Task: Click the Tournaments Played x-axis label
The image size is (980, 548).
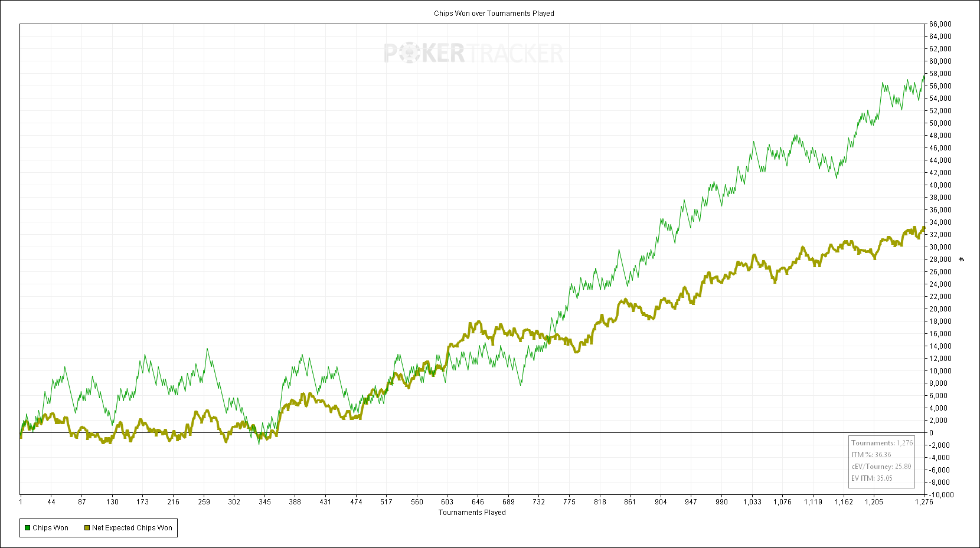Action: tap(472, 513)
